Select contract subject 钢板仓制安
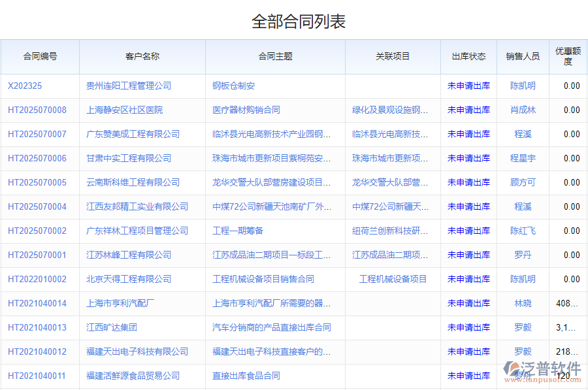The width and height of the screenshot is (588, 390). click(x=227, y=86)
